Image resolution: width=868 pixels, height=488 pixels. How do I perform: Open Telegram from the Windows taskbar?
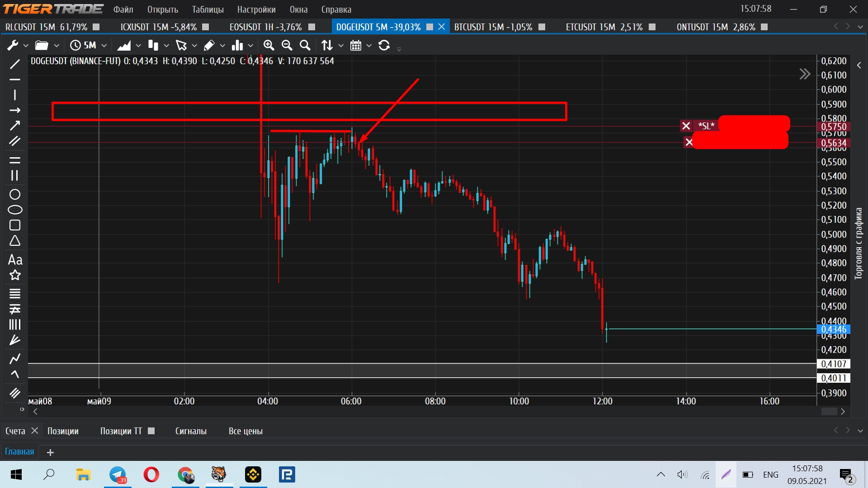pyautogui.click(x=118, y=475)
